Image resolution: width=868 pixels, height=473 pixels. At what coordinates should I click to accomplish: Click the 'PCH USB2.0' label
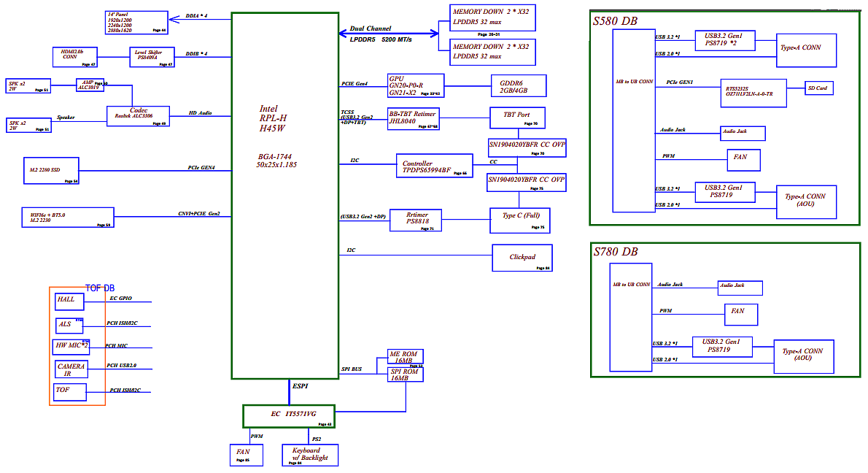coord(122,366)
